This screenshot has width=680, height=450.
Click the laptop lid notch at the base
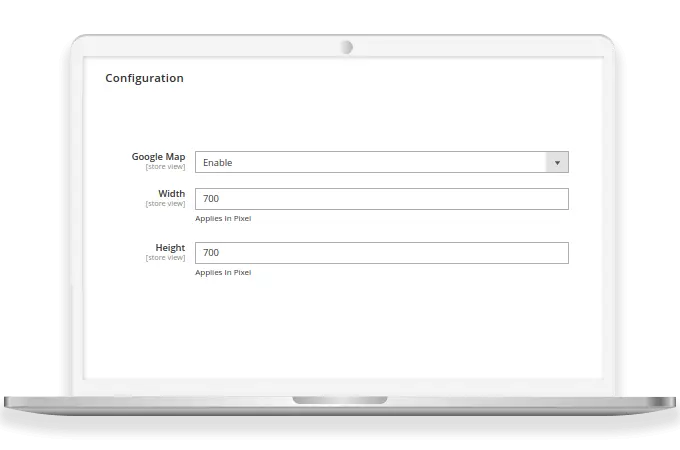340,400
